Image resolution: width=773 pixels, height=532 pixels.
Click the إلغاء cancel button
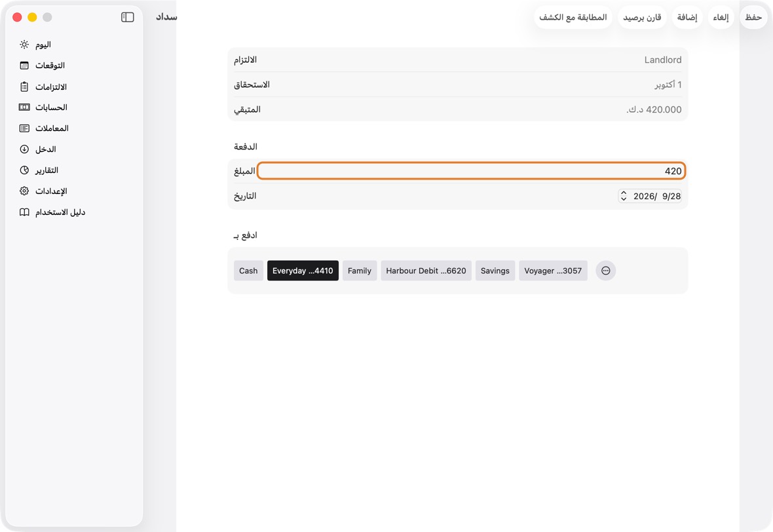pyautogui.click(x=721, y=17)
